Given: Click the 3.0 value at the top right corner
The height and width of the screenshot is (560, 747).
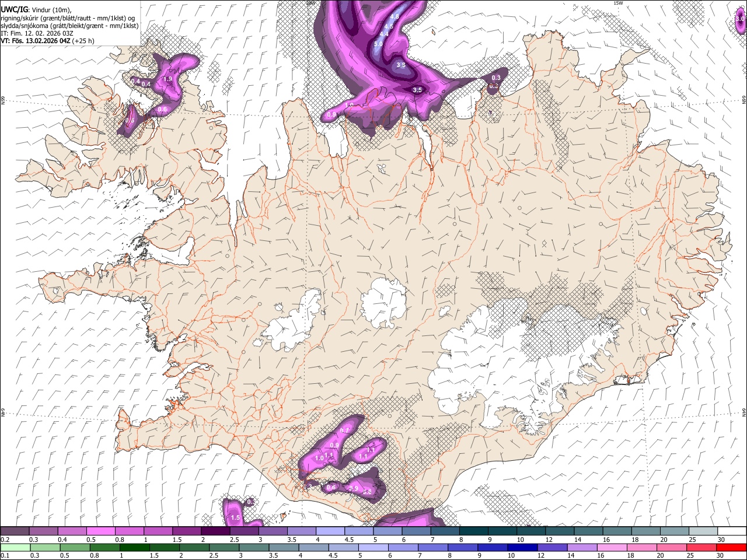Looking at the screenshot, I should tap(739, 19).
